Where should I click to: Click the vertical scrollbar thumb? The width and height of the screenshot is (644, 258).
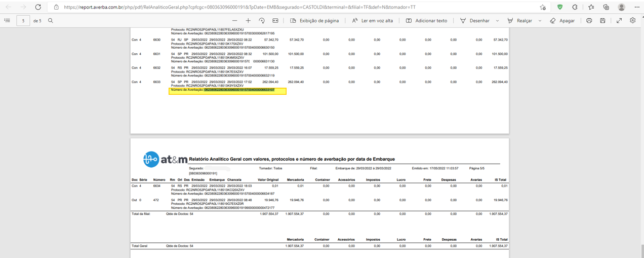[641, 250]
